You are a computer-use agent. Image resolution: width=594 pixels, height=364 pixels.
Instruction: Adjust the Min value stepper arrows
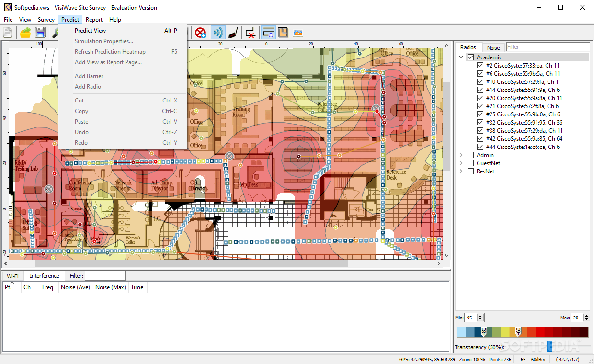[481, 318]
